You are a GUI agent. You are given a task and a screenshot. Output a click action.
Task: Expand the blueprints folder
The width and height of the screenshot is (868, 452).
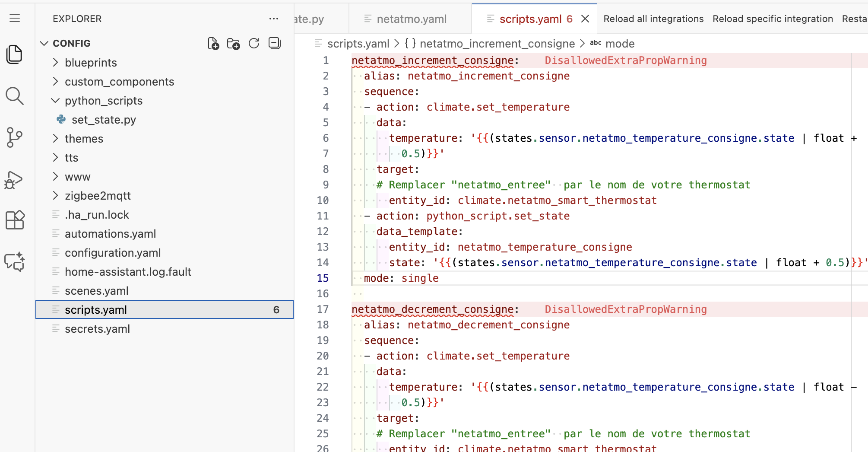(91, 63)
